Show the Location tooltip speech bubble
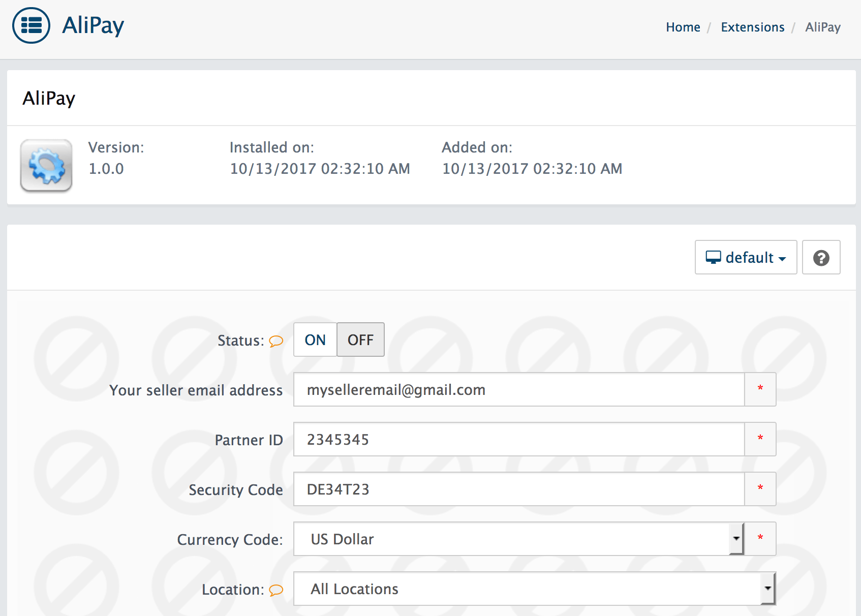This screenshot has height=616, width=861. point(276,590)
